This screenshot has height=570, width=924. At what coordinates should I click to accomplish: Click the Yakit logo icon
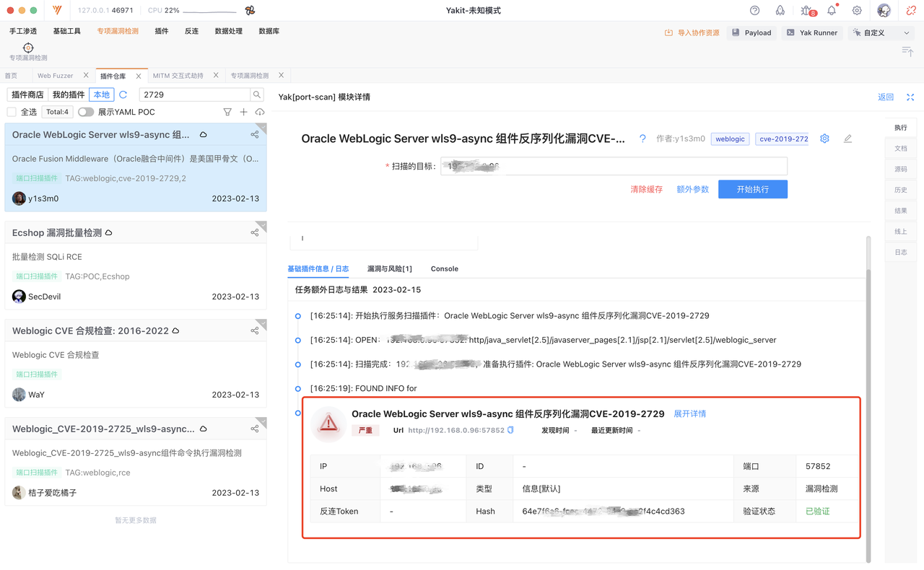57,11
